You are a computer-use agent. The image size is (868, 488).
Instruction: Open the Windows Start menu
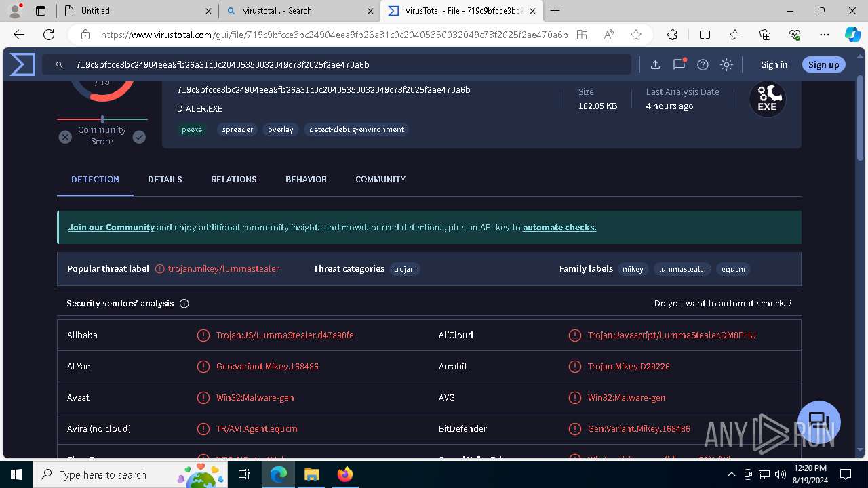tap(16, 474)
